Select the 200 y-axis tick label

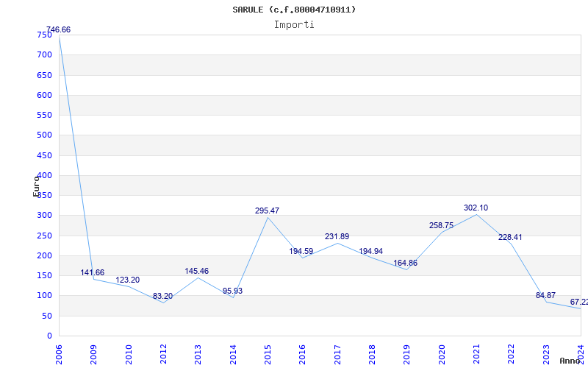point(44,255)
